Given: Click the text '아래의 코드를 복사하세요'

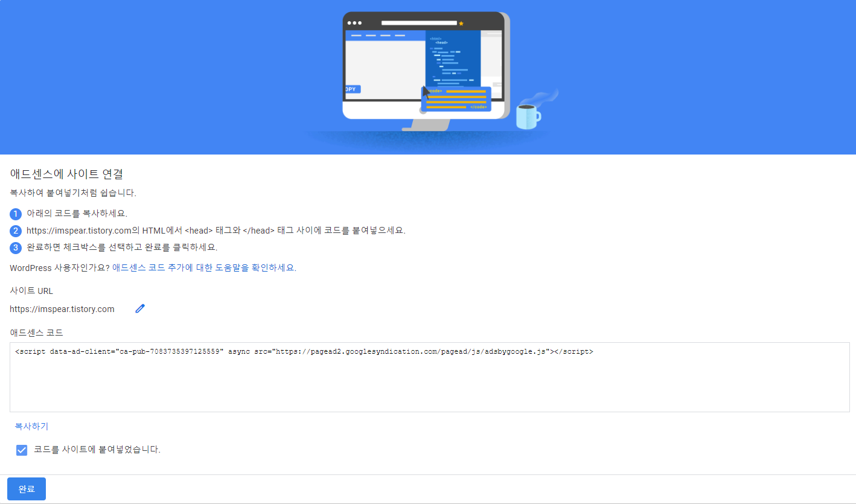Looking at the screenshot, I should point(77,214).
